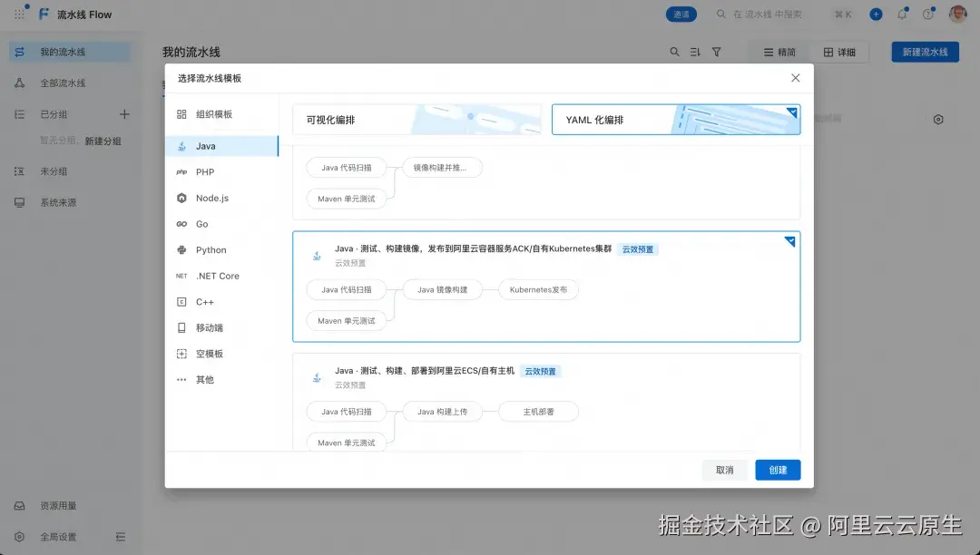Viewport: 980px width, 555px height.
Task: Keep YAML 化编排 mode selected
Action: 675,119
